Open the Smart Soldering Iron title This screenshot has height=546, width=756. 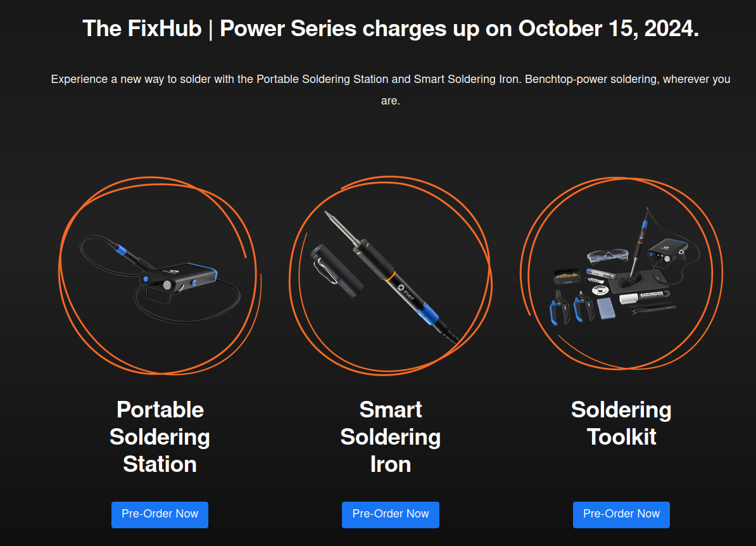click(x=391, y=437)
